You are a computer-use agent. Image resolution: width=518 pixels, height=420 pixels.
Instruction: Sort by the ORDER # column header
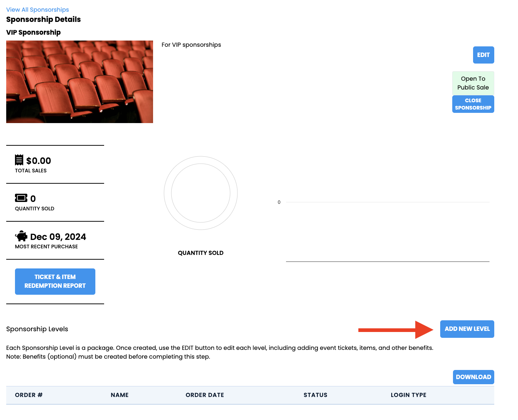pos(29,395)
